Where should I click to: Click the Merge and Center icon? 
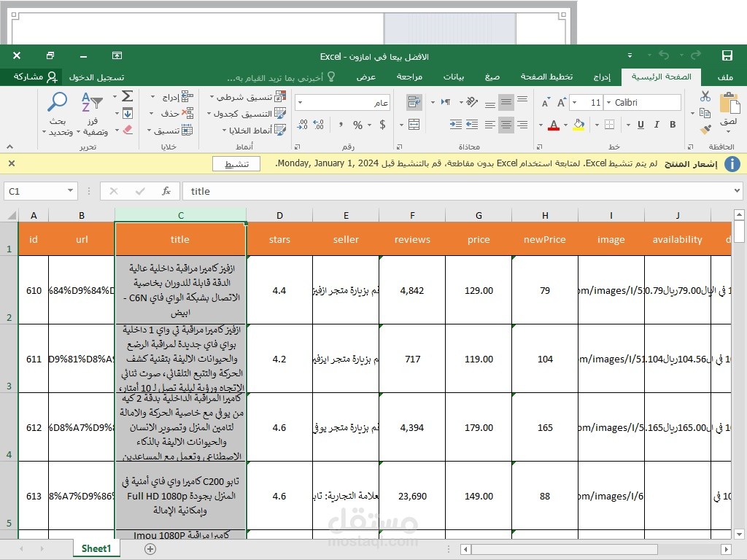[x=414, y=125]
